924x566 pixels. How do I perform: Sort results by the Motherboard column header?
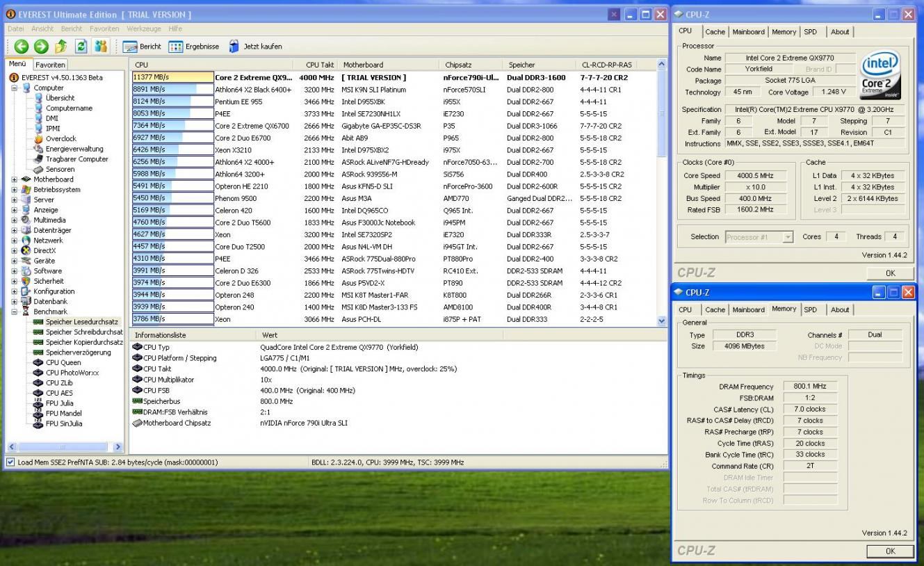390,65
